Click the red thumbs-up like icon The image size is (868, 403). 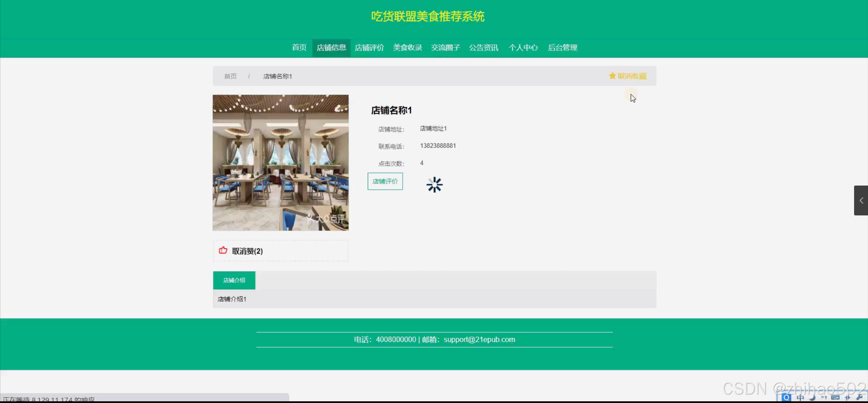click(223, 250)
